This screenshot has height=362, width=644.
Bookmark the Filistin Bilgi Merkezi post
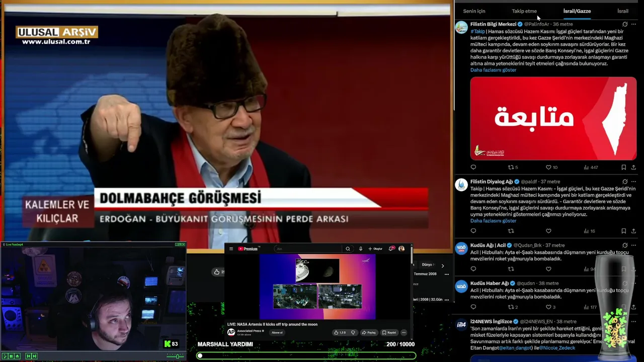(623, 167)
